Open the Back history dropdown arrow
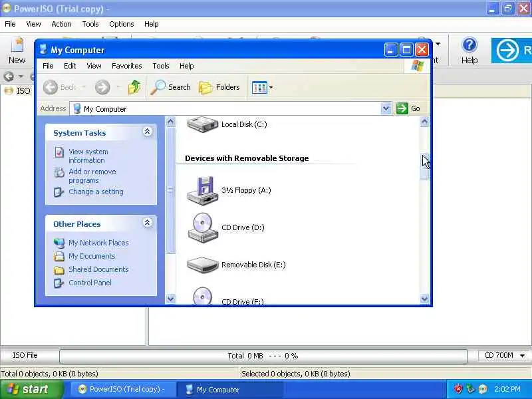Image resolution: width=532 pixels, height=399 pixels. pos(84,87)
